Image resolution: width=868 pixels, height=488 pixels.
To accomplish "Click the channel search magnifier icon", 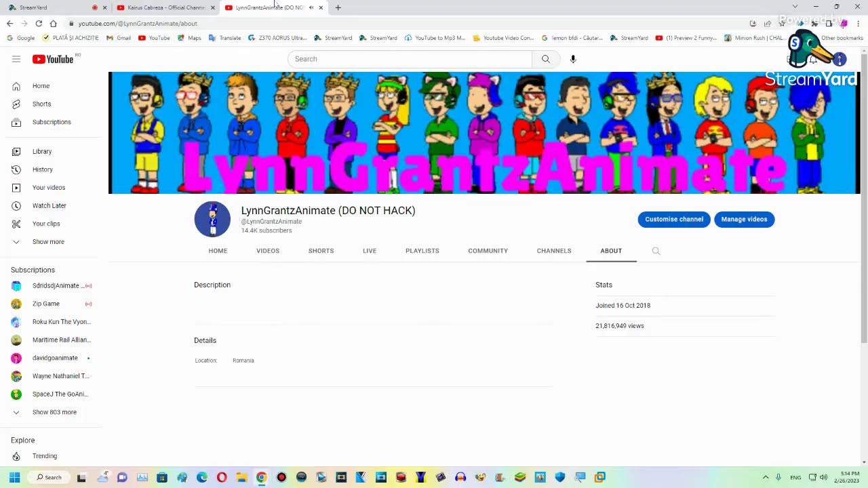I will pos(656,251).
